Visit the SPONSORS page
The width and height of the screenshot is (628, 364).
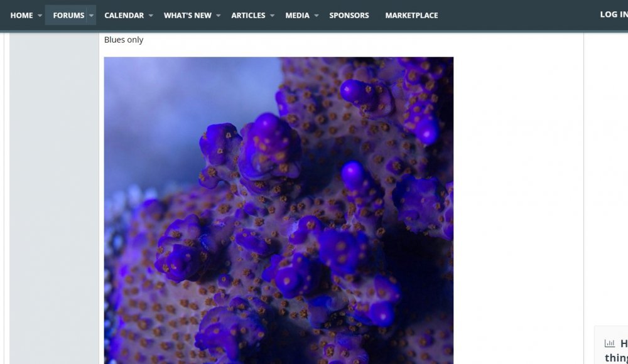tap(349, 15)
